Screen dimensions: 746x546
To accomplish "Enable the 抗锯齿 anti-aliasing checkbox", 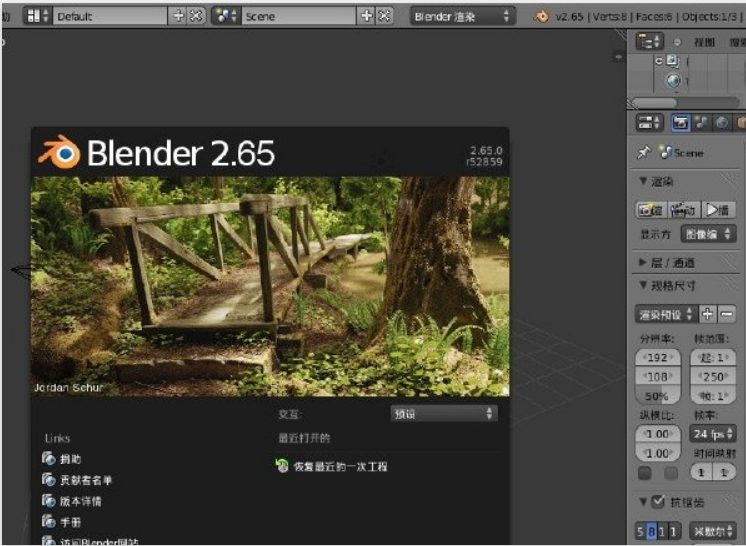I will (658, 501).
